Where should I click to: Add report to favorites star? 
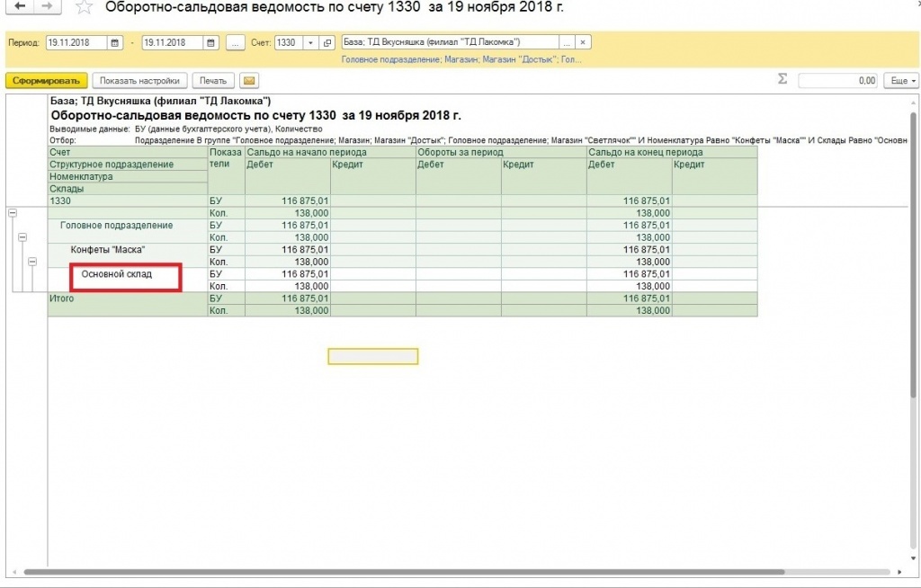tap(85, 7)
